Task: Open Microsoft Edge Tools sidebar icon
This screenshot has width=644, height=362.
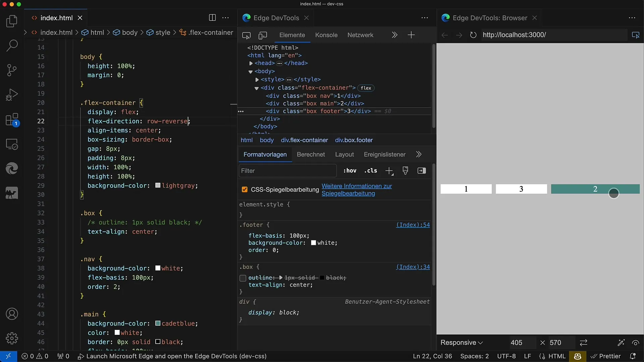Action: coord(12,169)
